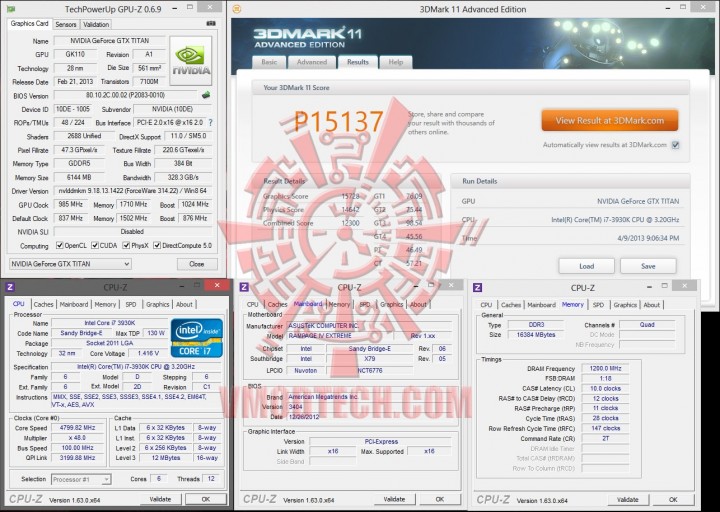The image size is (720, 512).
Task: Click the Save button in 3DMark 11
Action: click(x=648, y=266)
